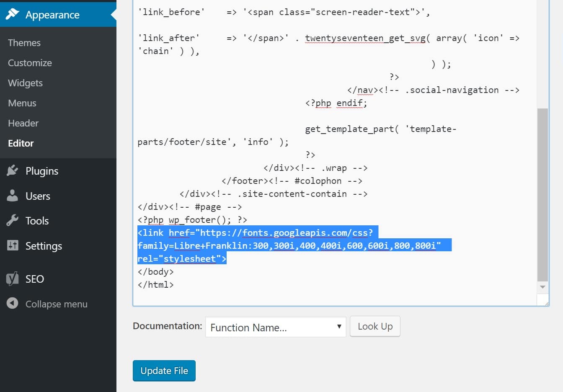Select the Plugins plug icon

(13, 171)
